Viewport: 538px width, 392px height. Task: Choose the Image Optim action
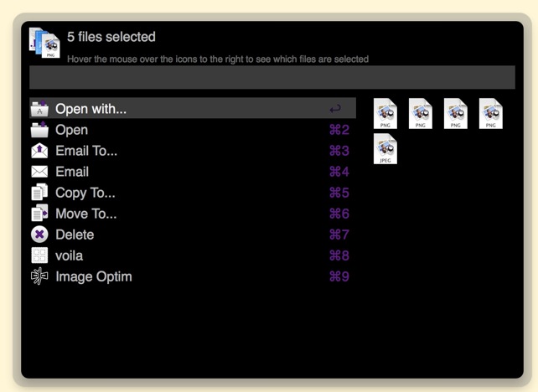(193, 276)
